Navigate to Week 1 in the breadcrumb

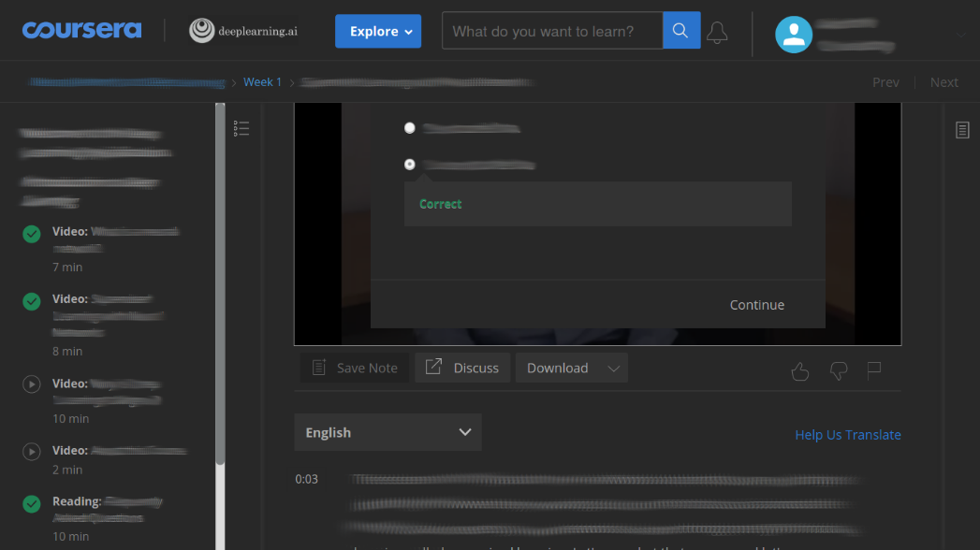(262, 81)
